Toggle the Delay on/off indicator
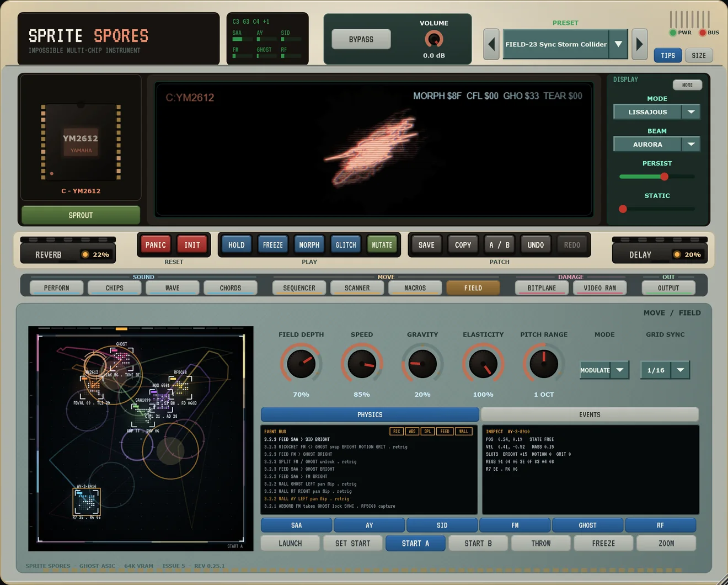 (x=677, y=254)
